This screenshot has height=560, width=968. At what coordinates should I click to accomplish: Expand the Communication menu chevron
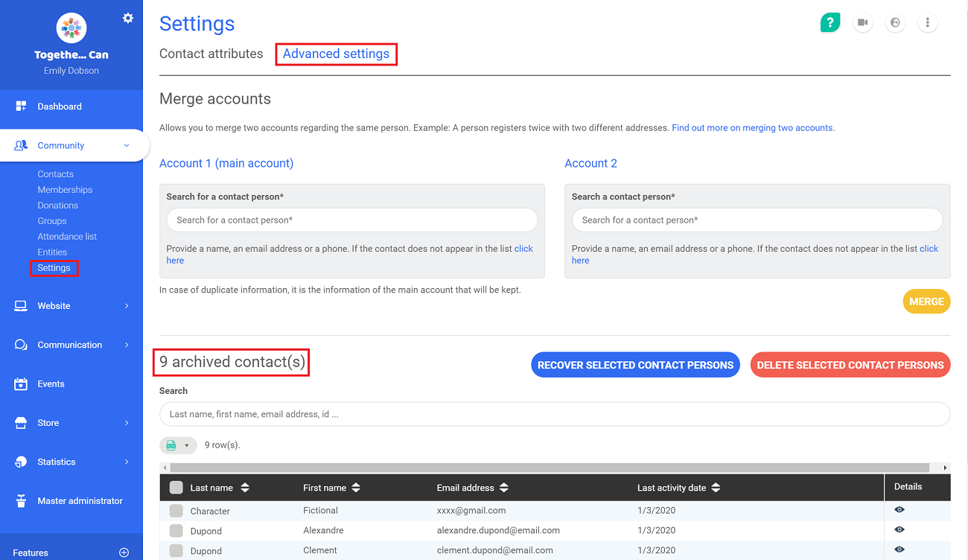(x=127, y=345)
